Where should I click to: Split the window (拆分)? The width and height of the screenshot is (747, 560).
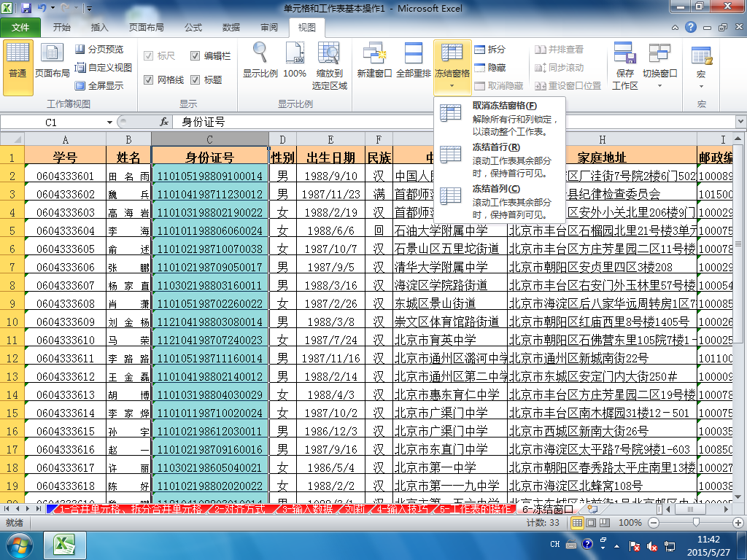(x=489, y=49)
